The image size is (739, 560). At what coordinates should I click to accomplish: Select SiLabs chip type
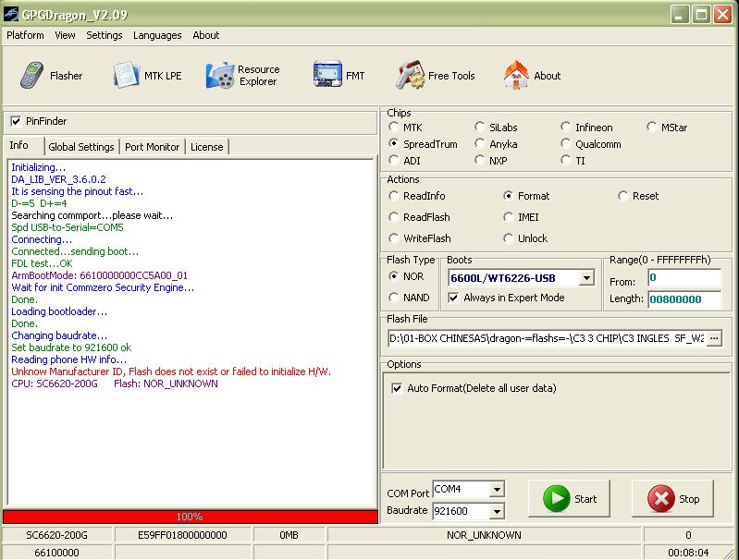[480, 128]
